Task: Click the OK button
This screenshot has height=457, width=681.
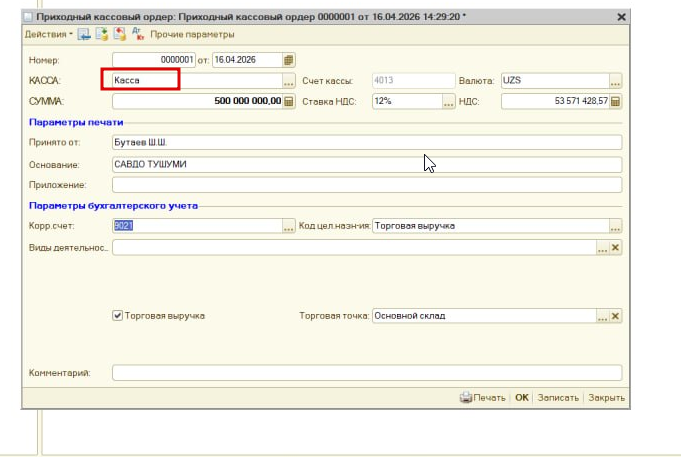Action: tap(522, 397)
